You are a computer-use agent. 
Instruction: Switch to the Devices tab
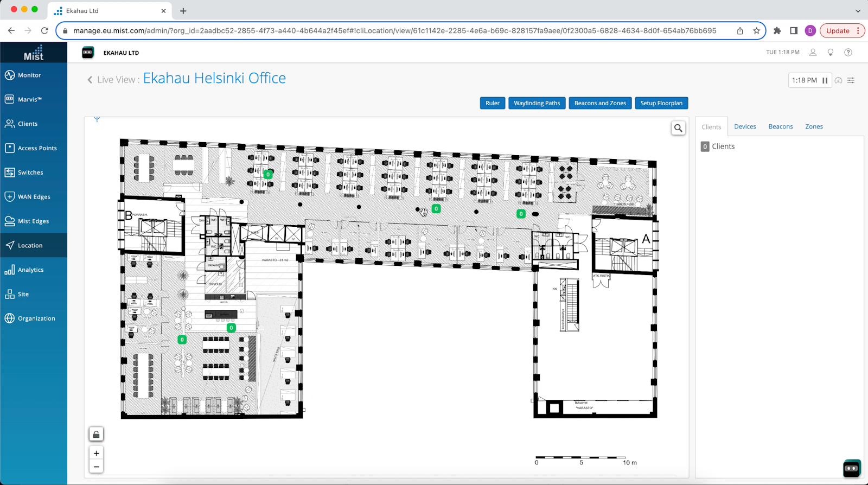[745, 126]
